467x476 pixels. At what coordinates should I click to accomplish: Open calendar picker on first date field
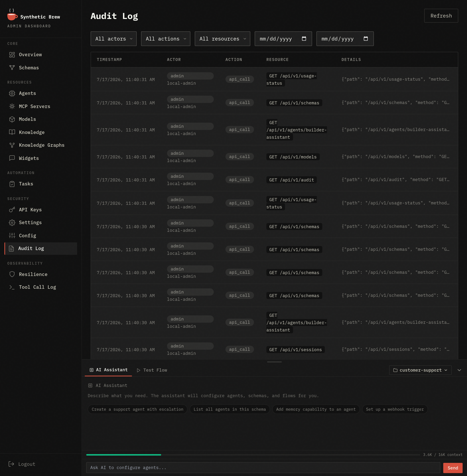coord(304,39)
